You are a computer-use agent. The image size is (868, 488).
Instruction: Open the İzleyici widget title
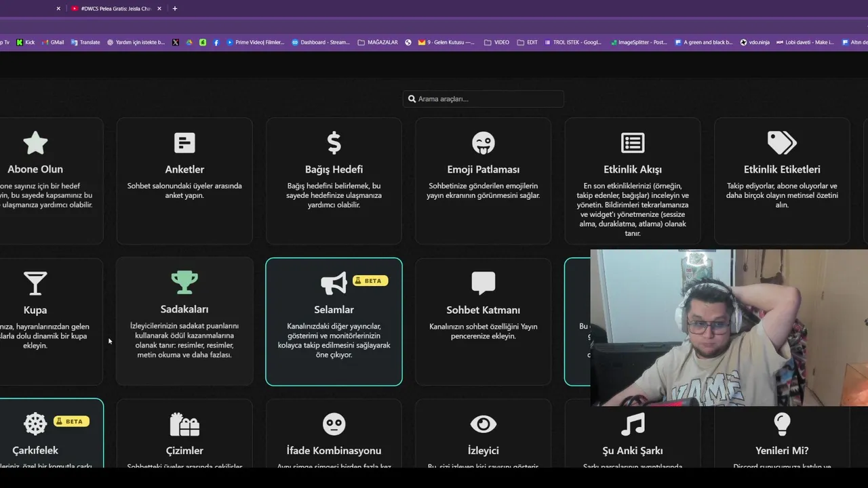[484, 450]
